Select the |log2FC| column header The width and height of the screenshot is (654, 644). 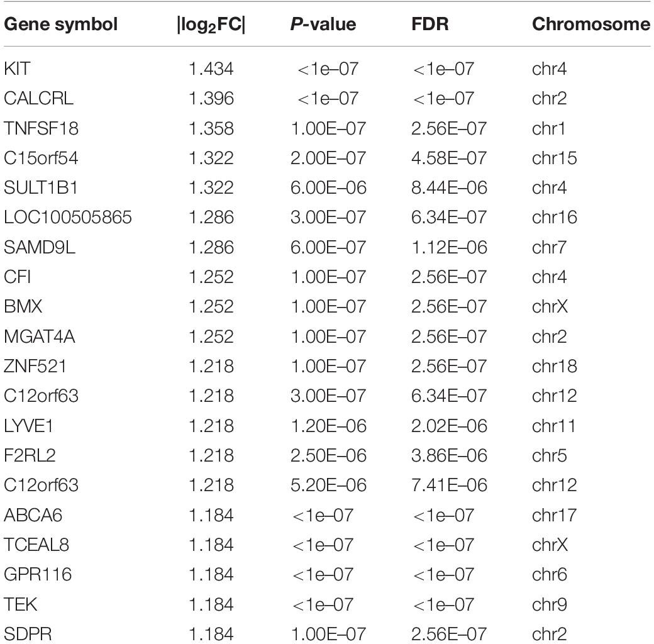(x=211, y=25)
